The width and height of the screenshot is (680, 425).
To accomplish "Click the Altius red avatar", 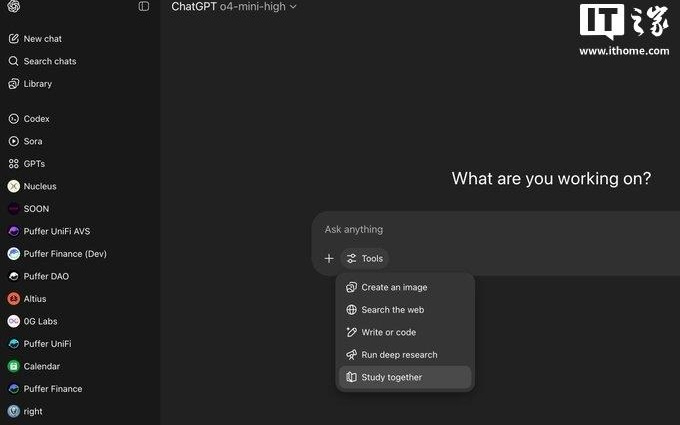I will [13, 299].
